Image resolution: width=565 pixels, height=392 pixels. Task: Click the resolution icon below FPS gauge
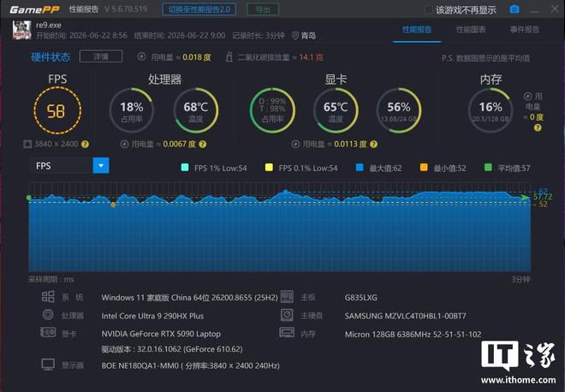tap(27, 144)
